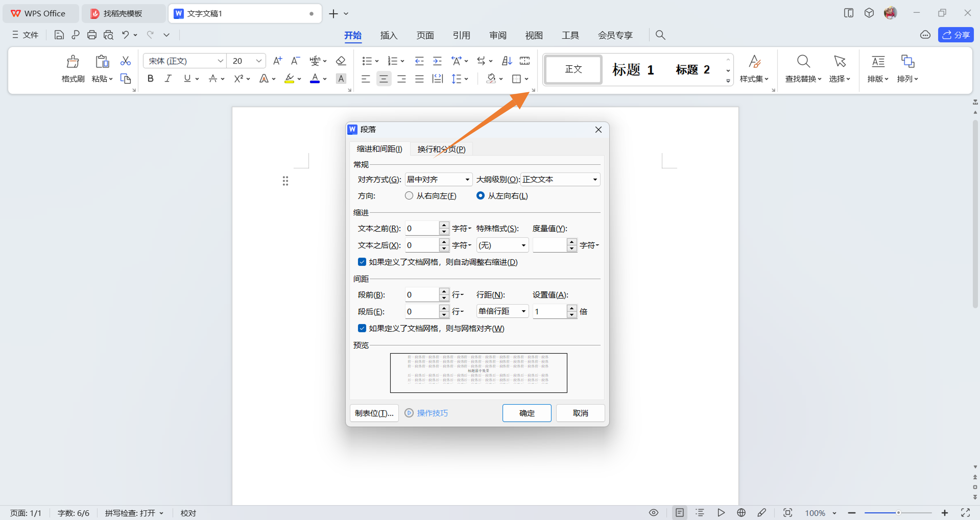Select the 从右向左 direction radio button
The width and height of the screenshot is (980, 520).
[409, 196]
